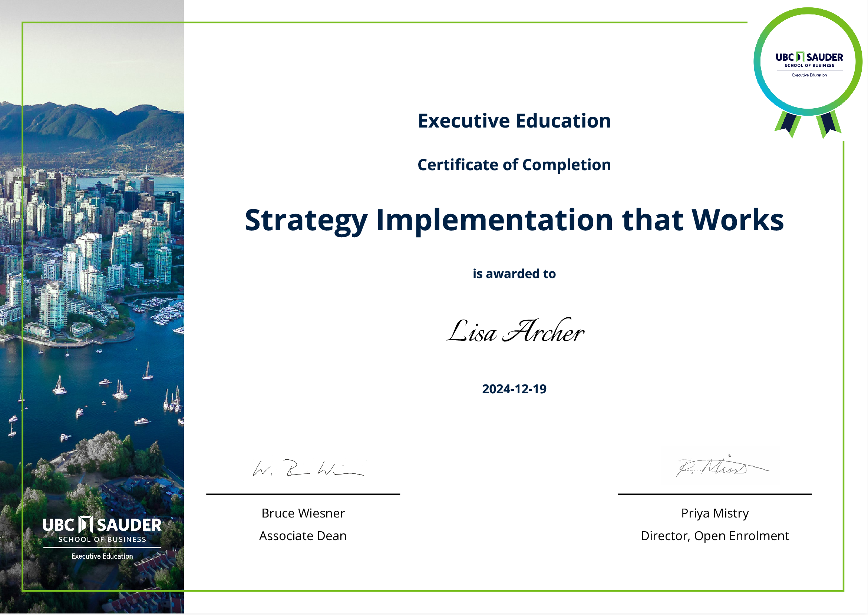The width and height of the screenshot is (868, 615).
Task: Click Bruce Wiesner's handwritten signature
Action: (x=307, y=469)
